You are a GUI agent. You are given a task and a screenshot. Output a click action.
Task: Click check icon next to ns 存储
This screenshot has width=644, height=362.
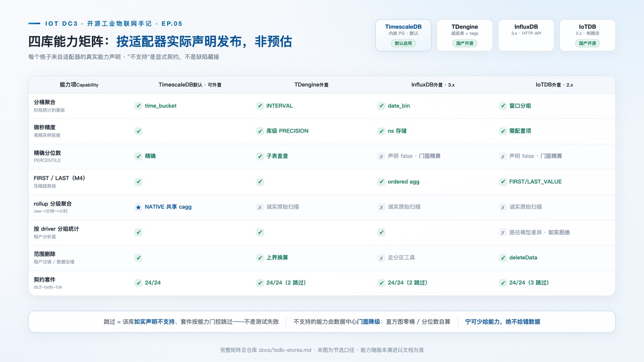click(x=381, y=131)
